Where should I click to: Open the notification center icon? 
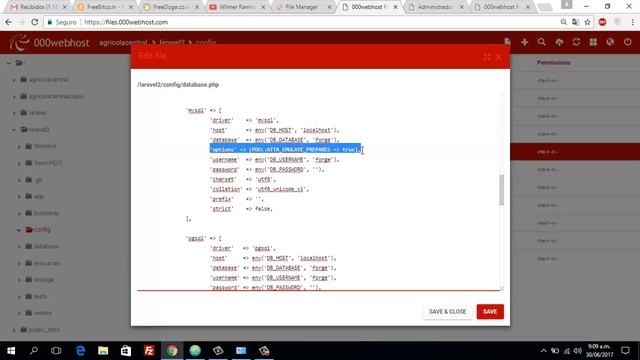pyautogui.click(x=625, y=351)
